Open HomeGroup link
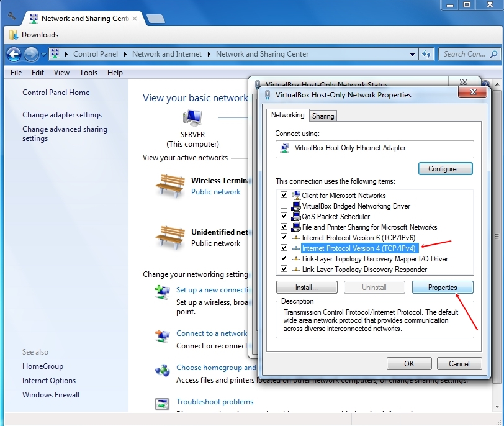The width and height of the screenshot is (504, 426). [43, 366]
